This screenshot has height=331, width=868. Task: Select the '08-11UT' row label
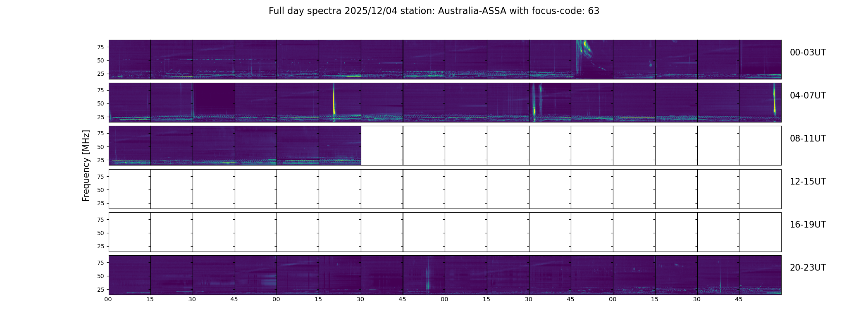pos(808,139)
